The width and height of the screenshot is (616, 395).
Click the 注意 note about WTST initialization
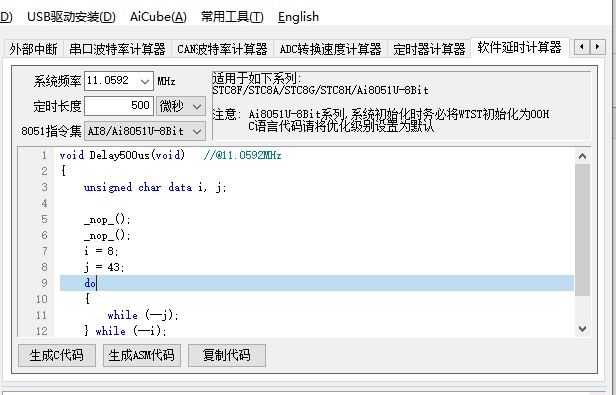(x=380, y=120)
